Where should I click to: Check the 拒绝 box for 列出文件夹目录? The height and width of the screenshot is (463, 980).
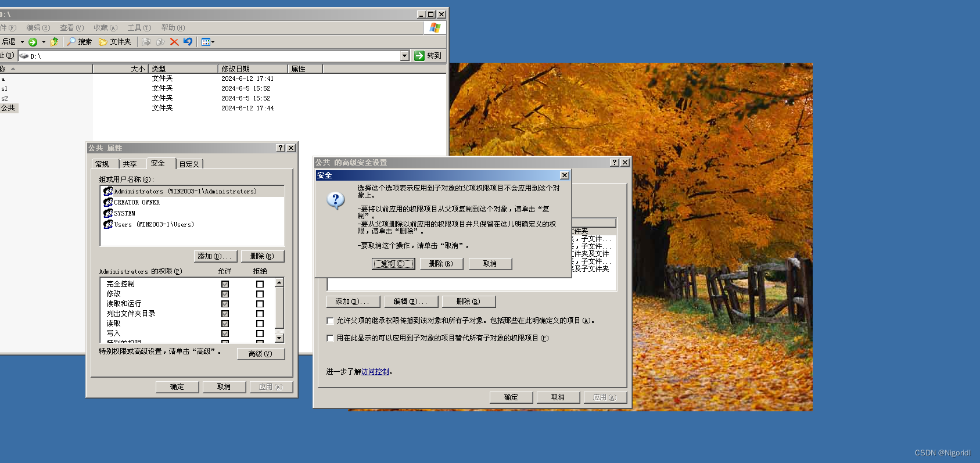pyautogui.click(x=260, y=314)
